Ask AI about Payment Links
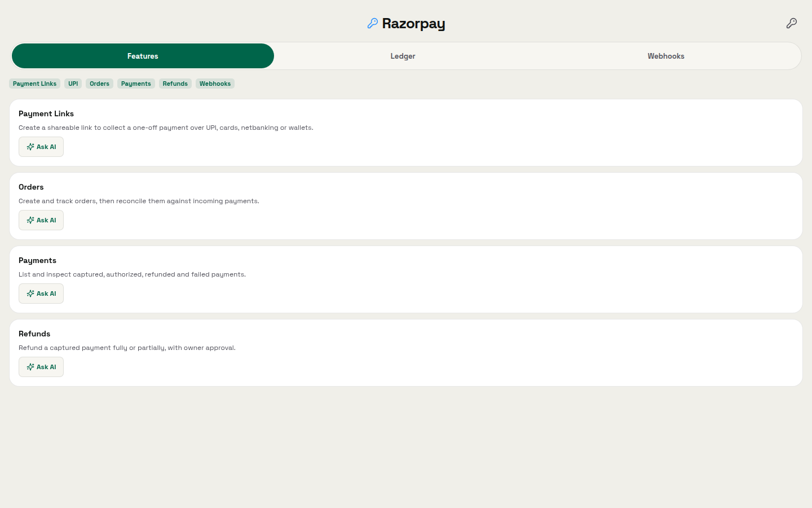 (41, 147)
